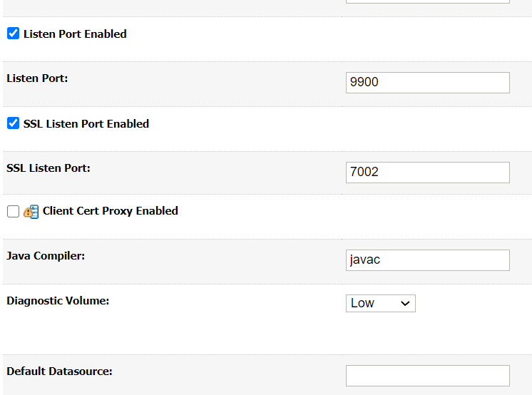Click the empty Default Datasource field
Viewport: 532px width, 395px height.
click(427, 376)
